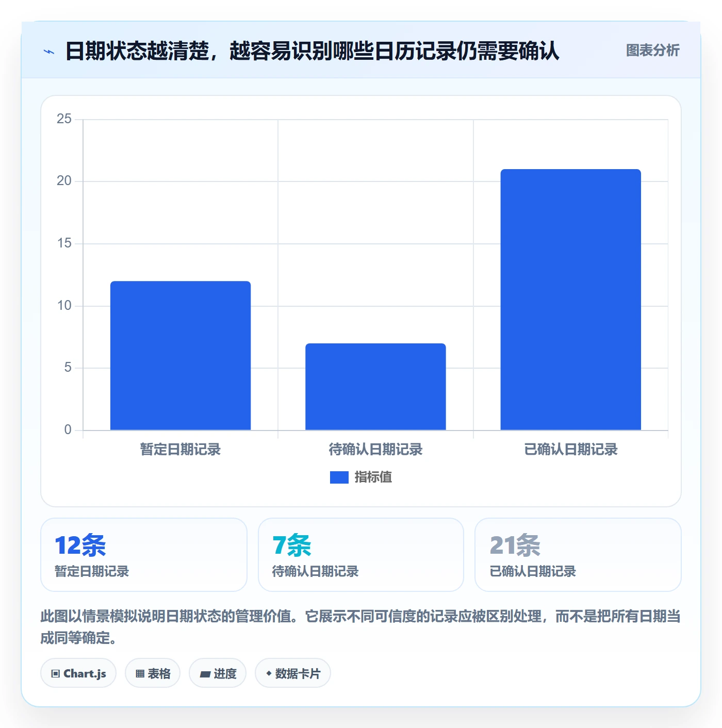The image size is (722, 728).
Task: Click the x-axis label 待确认日期记录
Action: click(375, 450)
